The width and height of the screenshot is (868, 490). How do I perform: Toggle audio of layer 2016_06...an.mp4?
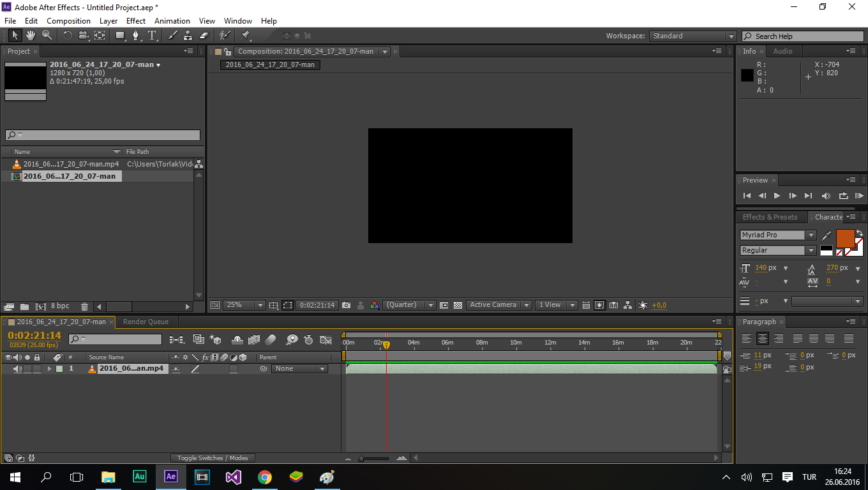tap(17, 369)
